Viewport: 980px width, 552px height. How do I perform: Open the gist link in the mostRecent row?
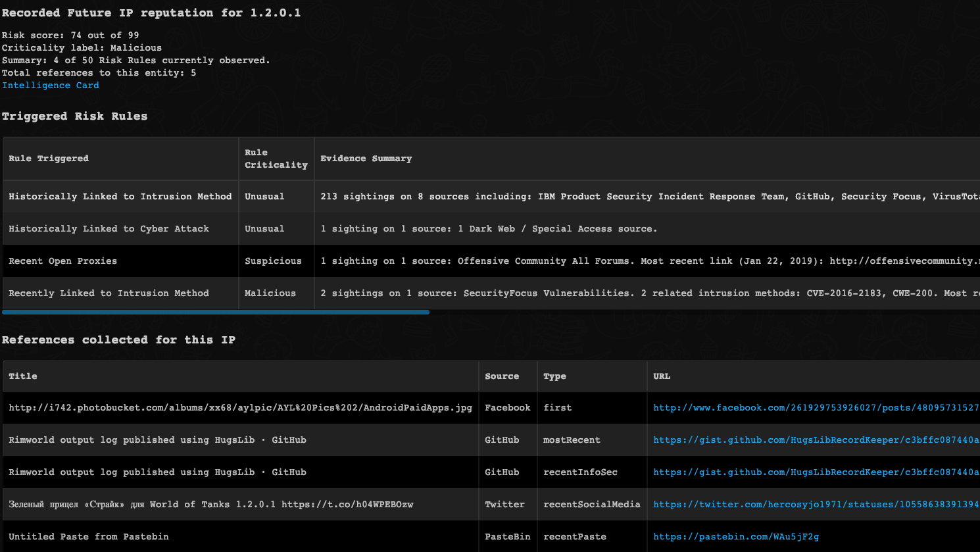coord(816,440)
